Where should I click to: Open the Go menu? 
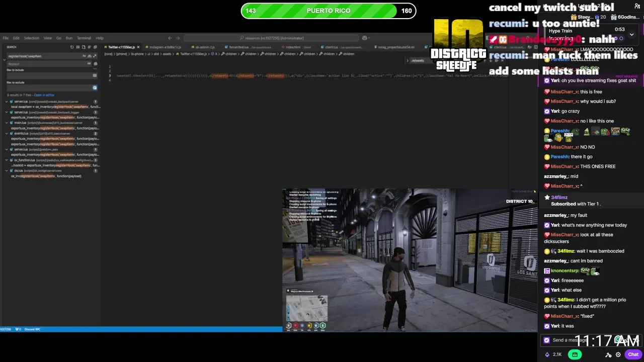tap(59, 38)
